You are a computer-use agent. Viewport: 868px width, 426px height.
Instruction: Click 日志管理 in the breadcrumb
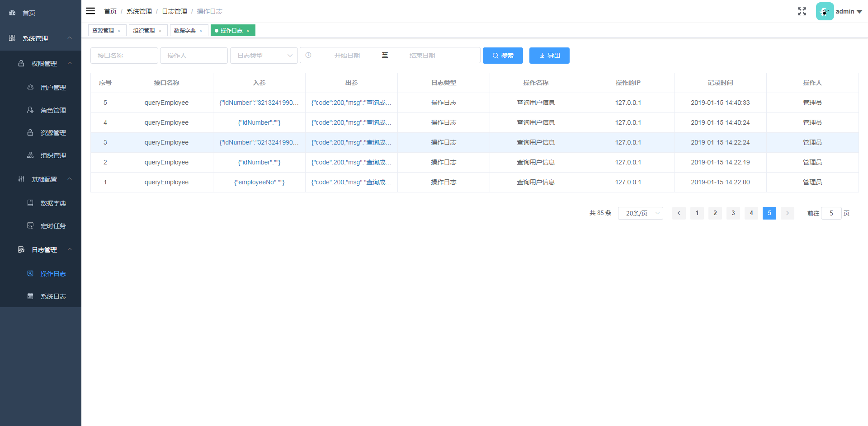(175, 11)
